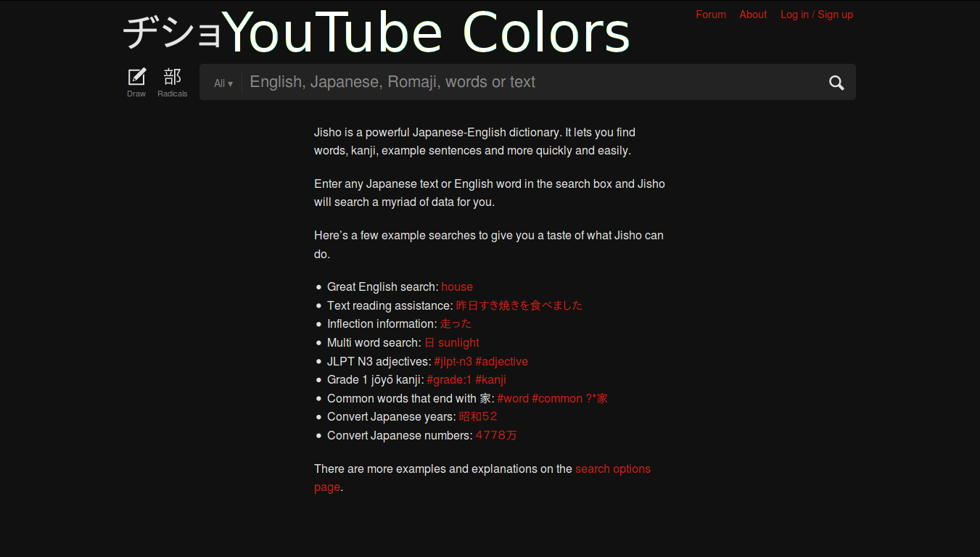Open '#jlpt-n3 #adjective' example search
980x557 pixels.
click(481, 362)
